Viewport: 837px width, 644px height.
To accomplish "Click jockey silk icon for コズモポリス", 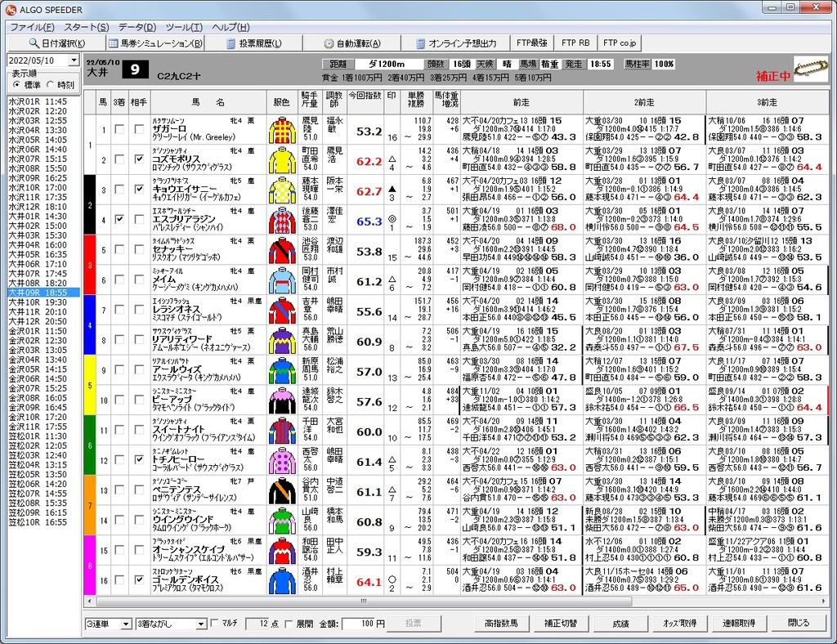I will click(282, 160).
